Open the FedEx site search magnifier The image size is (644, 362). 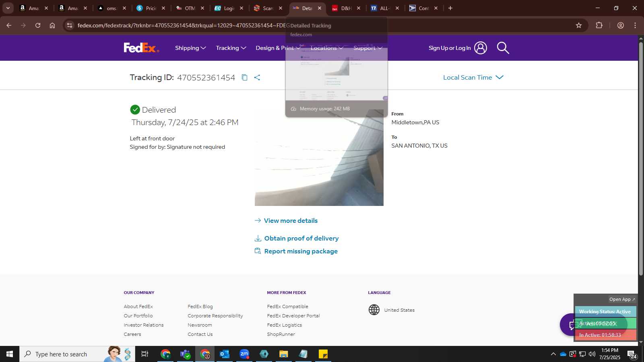click(x=503, y=48)
